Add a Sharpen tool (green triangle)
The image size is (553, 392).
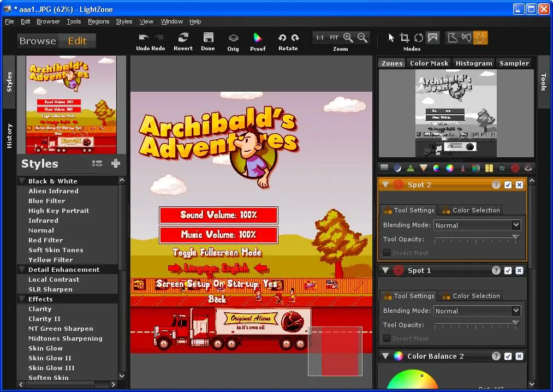point(411,168)
